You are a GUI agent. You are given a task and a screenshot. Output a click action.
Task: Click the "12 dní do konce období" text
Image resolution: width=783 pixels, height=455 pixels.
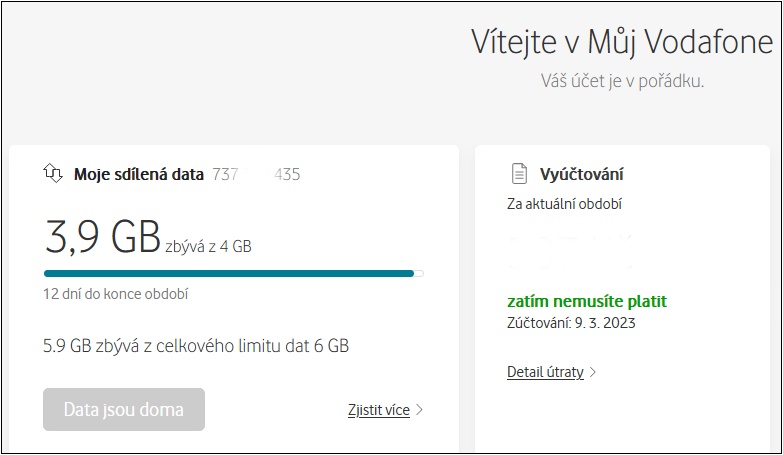[x=116, y=294]
